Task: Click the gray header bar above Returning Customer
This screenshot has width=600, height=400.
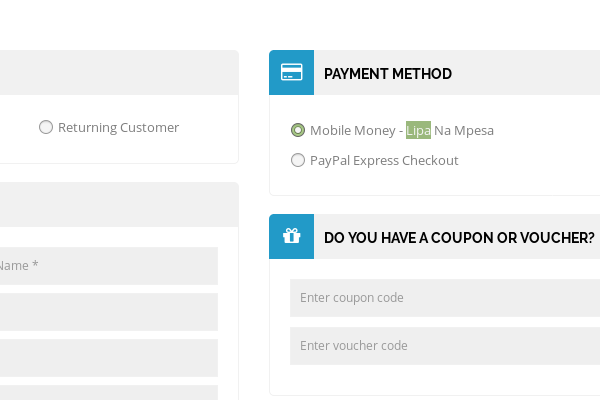Action: click(x=118, y=72)
